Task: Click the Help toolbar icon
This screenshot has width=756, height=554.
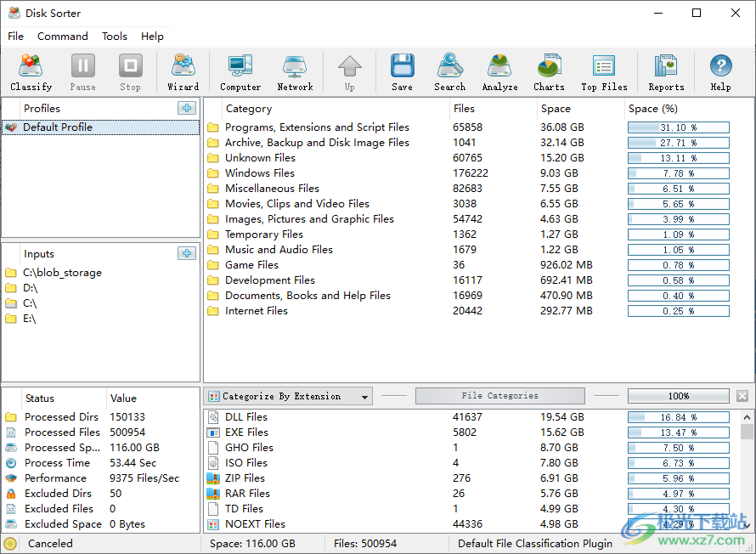Action: pos(721,72)
